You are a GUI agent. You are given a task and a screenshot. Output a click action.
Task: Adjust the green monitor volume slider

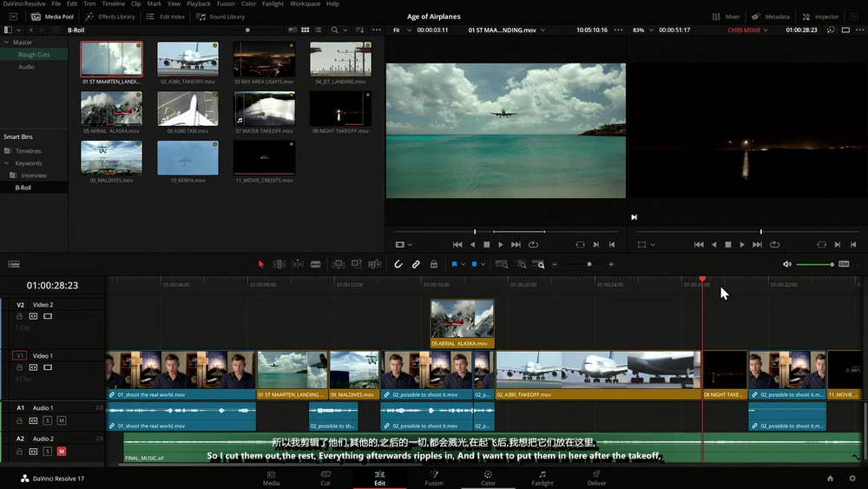click(x=815, y=264)
